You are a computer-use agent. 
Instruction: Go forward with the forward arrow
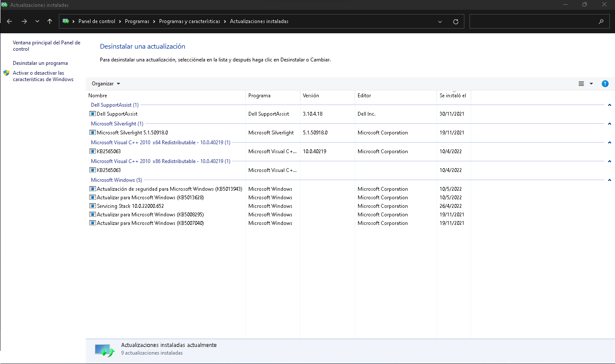(24, 21)
